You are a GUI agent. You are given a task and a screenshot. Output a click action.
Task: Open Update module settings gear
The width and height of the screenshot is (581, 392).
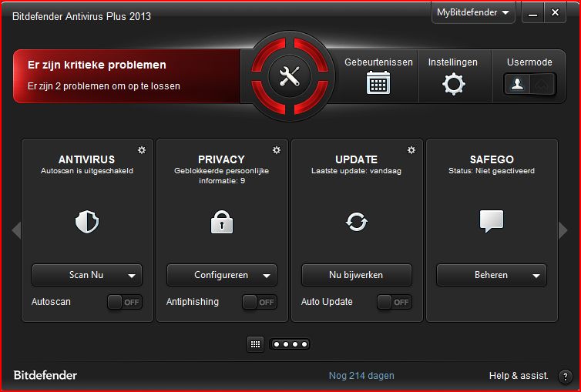[x=411, y=150]
